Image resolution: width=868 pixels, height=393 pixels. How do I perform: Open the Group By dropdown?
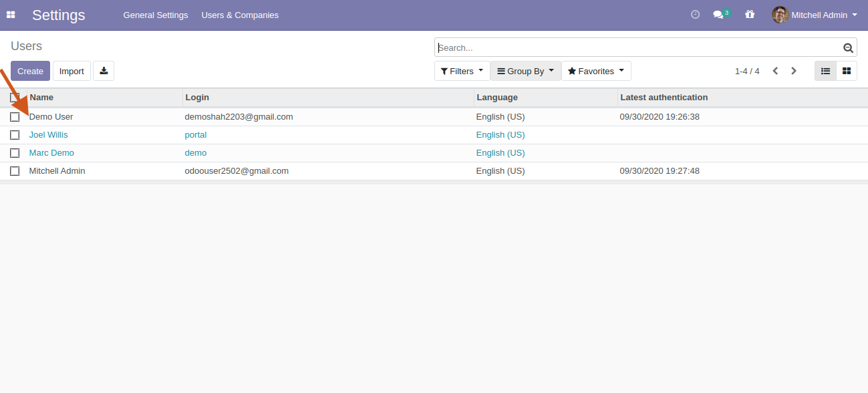[x=526, y=71]
